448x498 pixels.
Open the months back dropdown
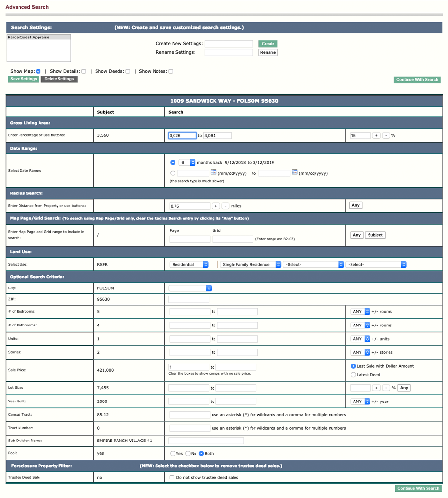187,162
